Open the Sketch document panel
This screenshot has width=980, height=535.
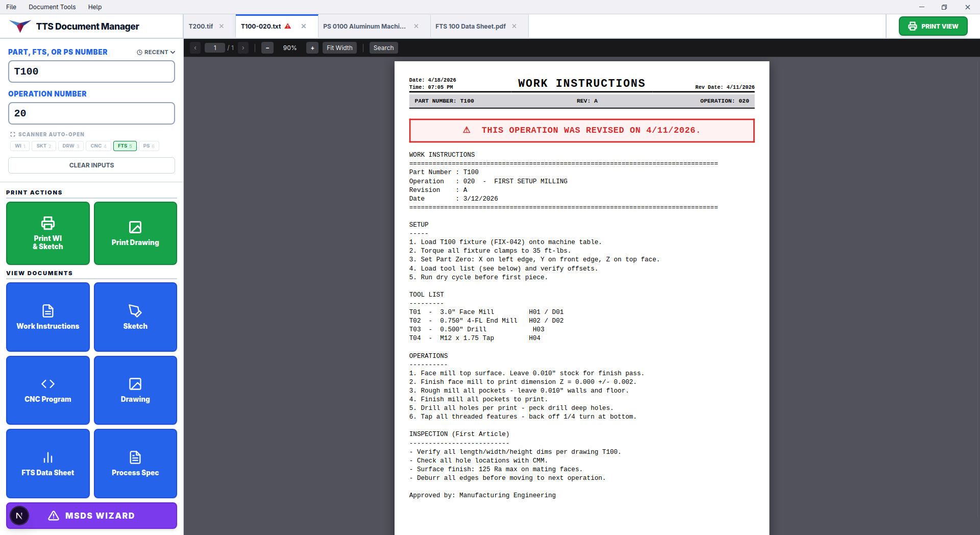(x=135, y=317)
